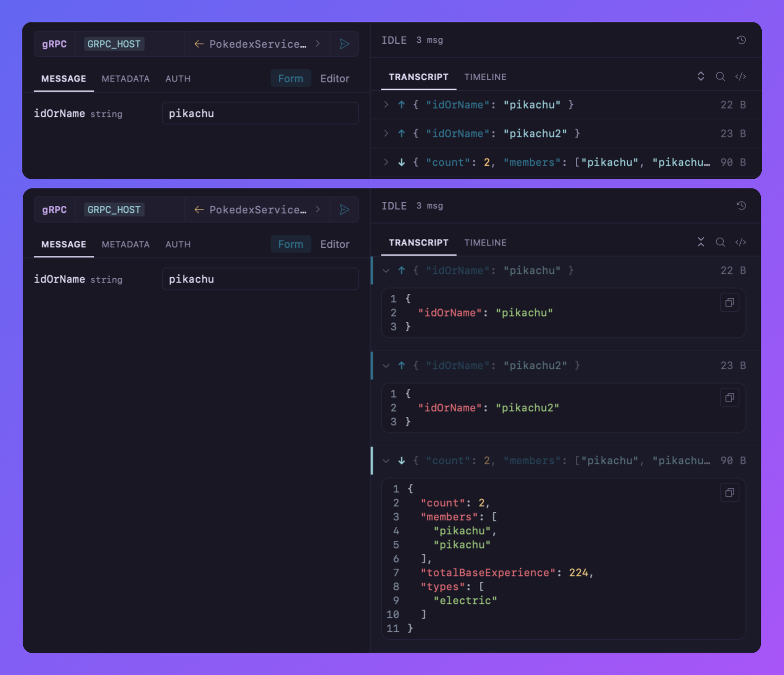
Task: Click "electric" value in response JSON
Action: (465, 600)
